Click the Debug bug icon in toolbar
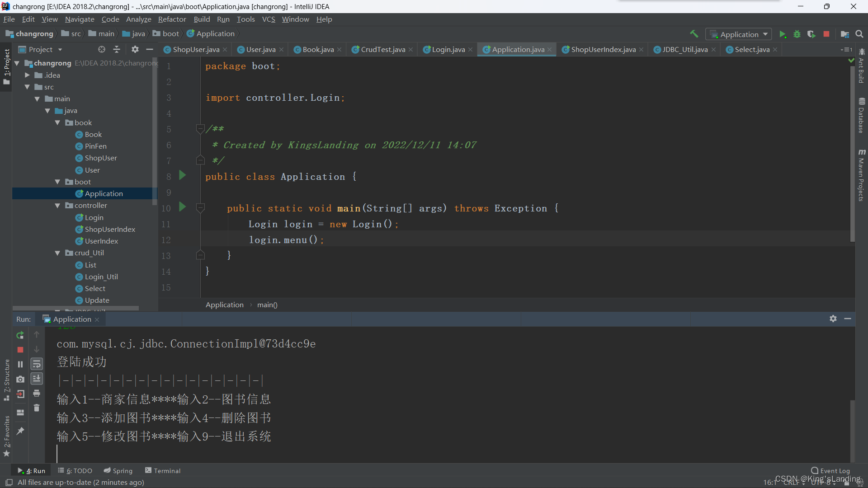This screenshot has width=868, height=488. coord(797,34)
